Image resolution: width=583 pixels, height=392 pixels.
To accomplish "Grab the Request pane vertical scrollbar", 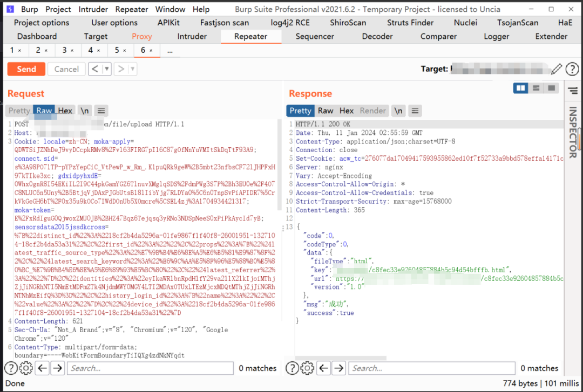I will tap(279, 166).
